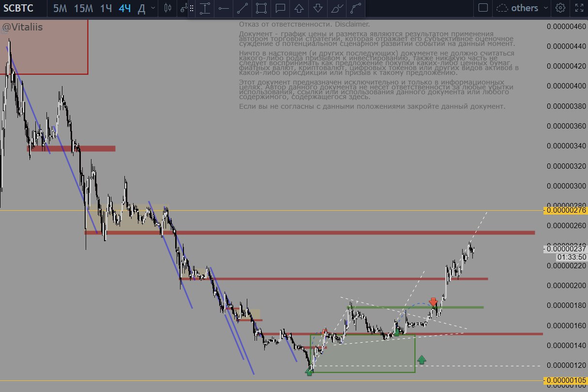Viewport: 588px width, 392px height.
Task: Click the @Vitaliis author label
Action: [23, 27]
